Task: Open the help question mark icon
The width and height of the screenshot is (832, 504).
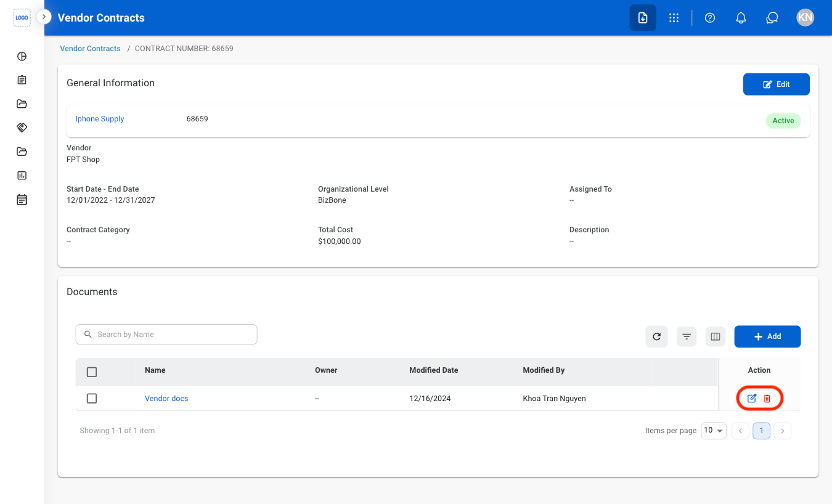Action: pyautogui.click(x=710, y=18)
